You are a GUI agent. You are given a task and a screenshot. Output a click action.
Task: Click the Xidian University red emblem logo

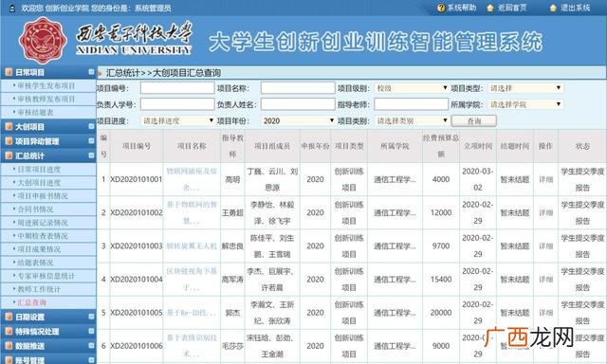click(x=43, y=41)
